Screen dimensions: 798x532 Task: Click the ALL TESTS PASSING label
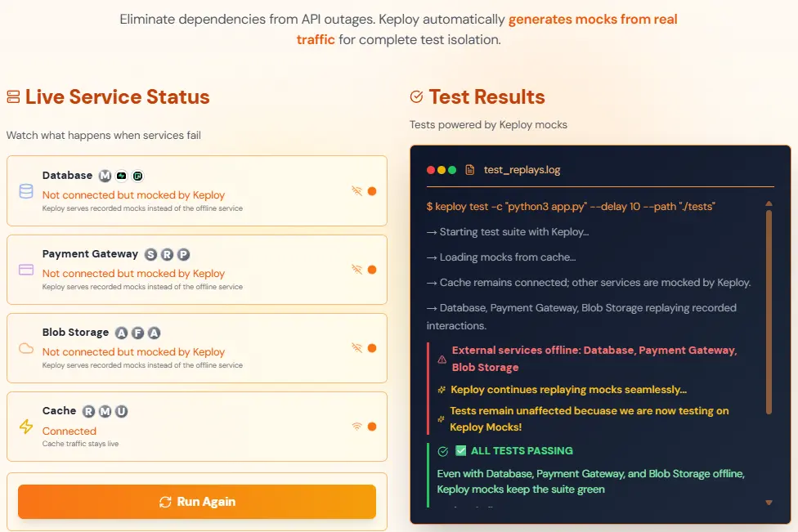point(522,450)
